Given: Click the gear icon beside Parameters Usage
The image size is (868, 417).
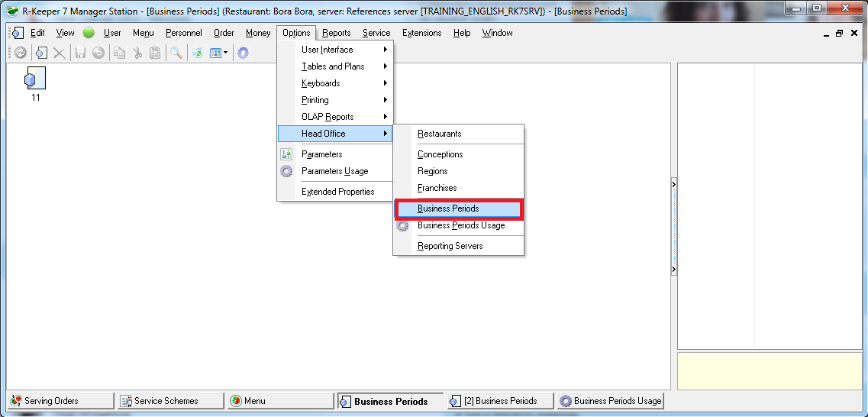Looking at the screenshot, I should [x=286, y=171].
